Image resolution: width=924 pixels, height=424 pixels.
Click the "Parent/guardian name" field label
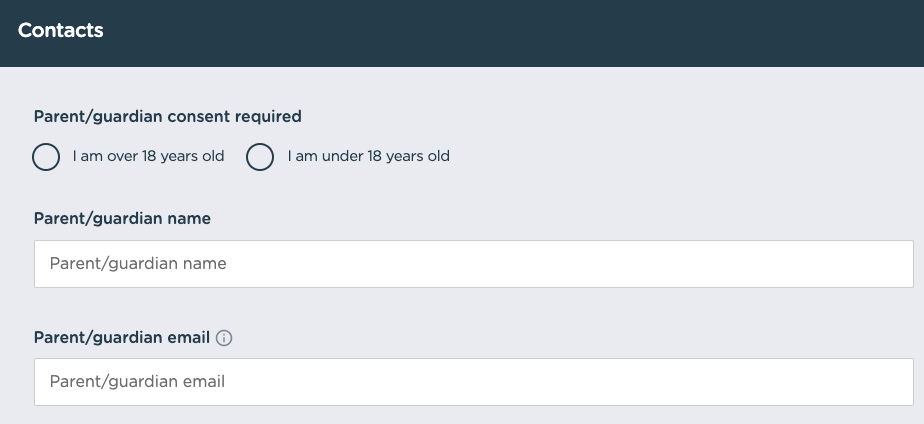click(122, 218)
